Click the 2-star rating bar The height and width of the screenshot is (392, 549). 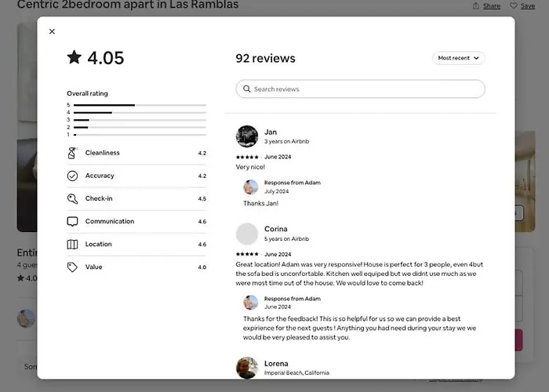pyautogui.click(x=140, y=127)
